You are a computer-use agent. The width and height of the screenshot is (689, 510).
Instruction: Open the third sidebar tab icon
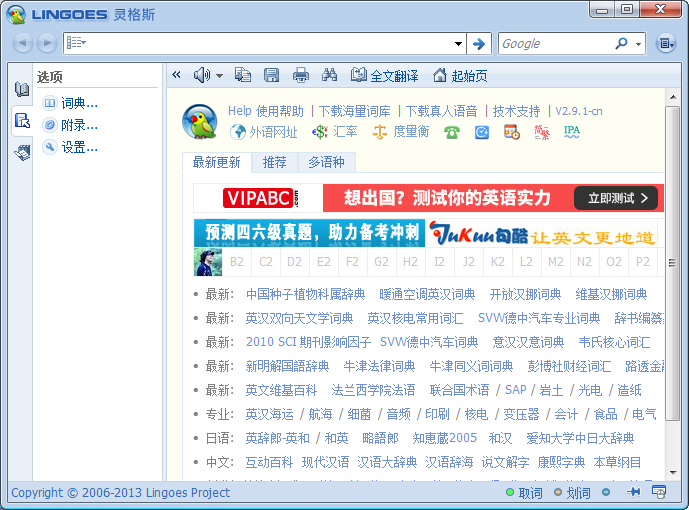pos(22,152)
